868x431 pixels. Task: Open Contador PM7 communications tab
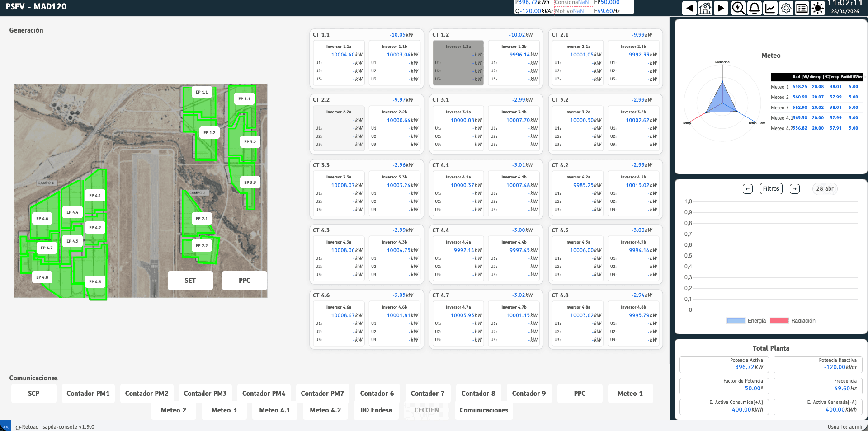(x=322, y=394)
